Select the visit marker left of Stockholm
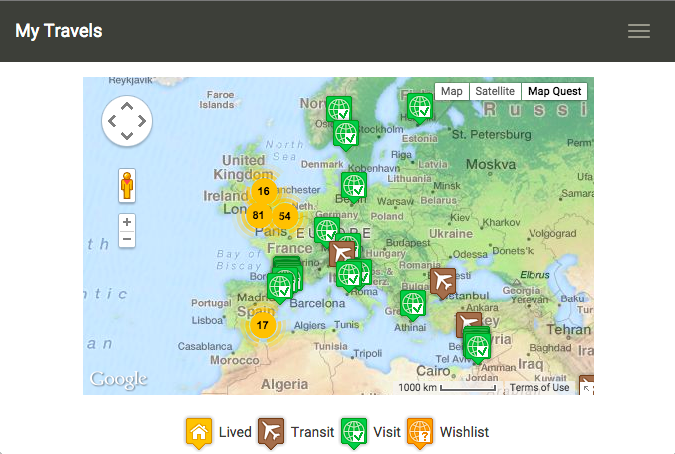This screenshot has width=675, height=454. 346,134
